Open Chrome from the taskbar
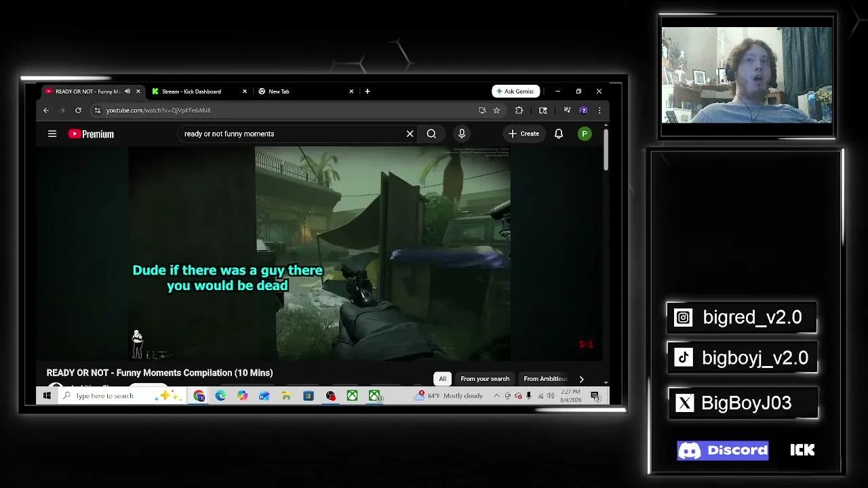Image resolution: width=868 pixels, height=488 pixels. (x=199, y=396)
